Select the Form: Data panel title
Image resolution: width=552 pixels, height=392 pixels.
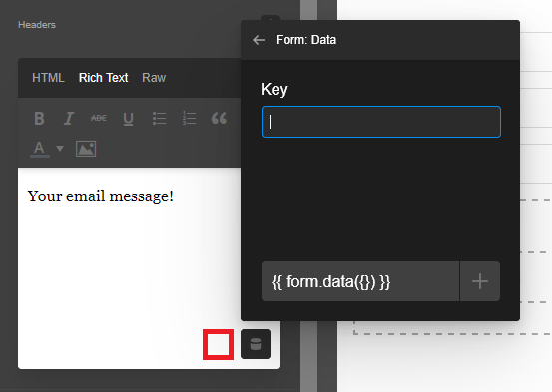click(x=306, y=40)
